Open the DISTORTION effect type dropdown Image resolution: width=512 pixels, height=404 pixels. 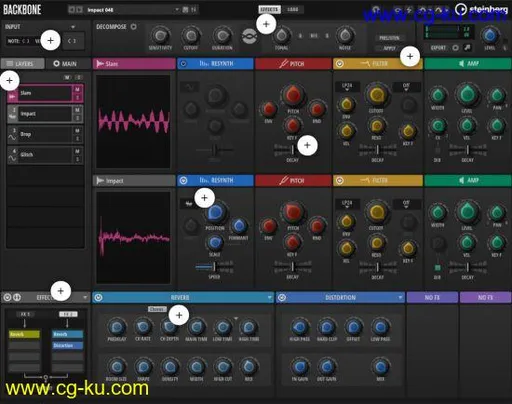pos(400,297)
